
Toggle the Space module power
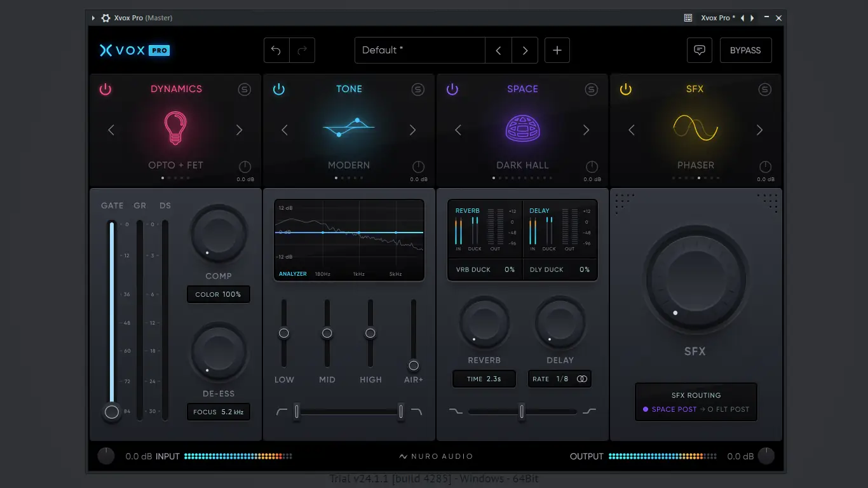(x=452, y=90)
